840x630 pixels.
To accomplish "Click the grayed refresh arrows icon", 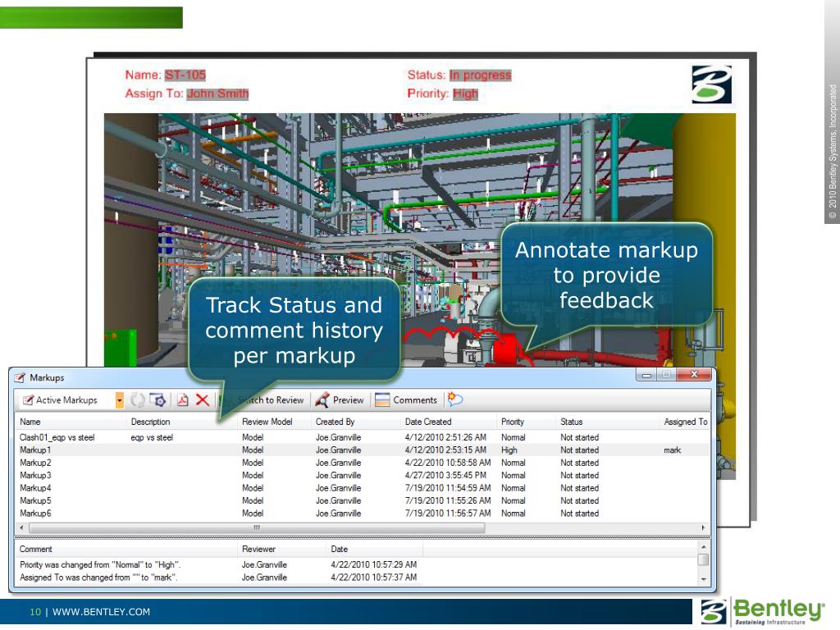I will pos(138,400).
